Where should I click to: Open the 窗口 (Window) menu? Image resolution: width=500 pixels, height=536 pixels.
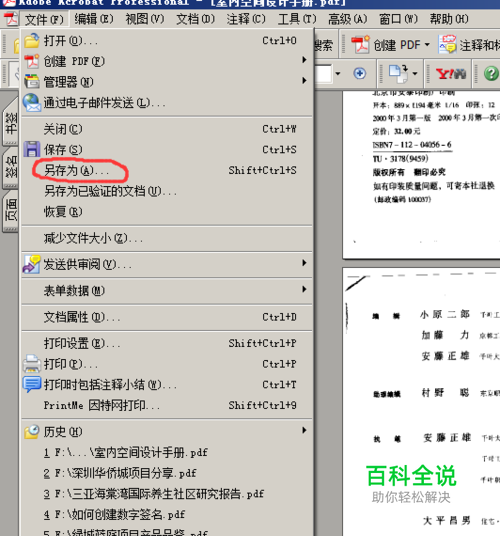(398, 19)
